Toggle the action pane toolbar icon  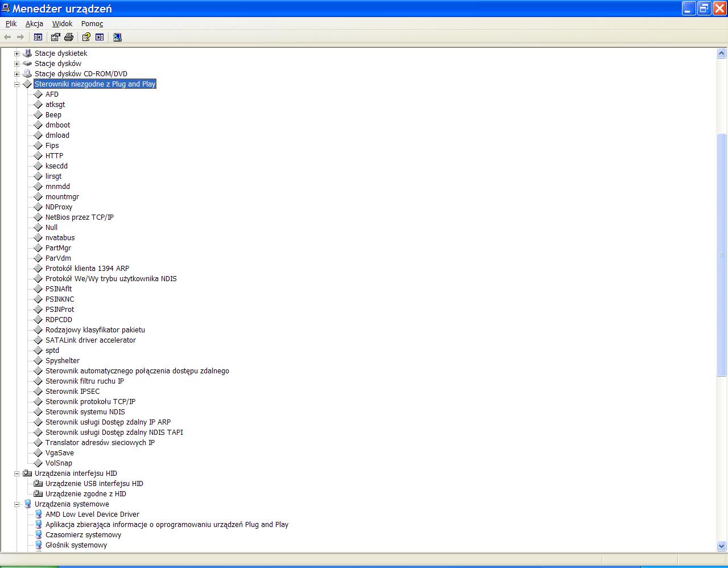point(100,37)
